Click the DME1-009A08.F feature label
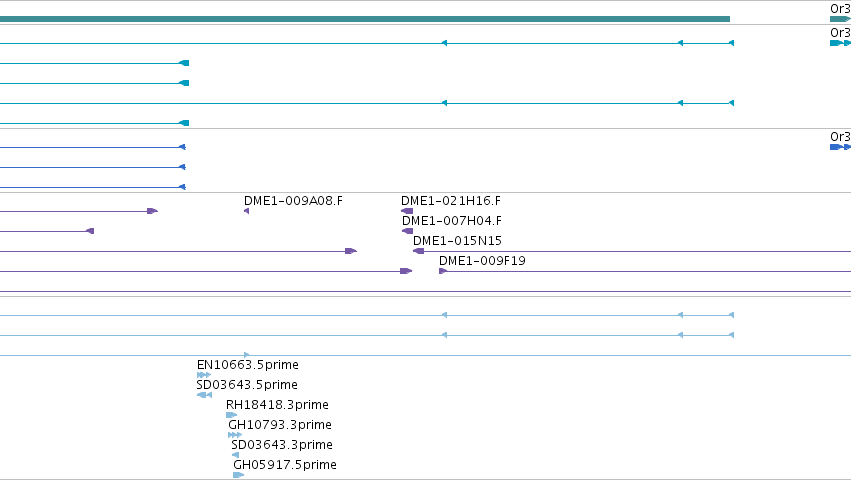 (293, 201)
